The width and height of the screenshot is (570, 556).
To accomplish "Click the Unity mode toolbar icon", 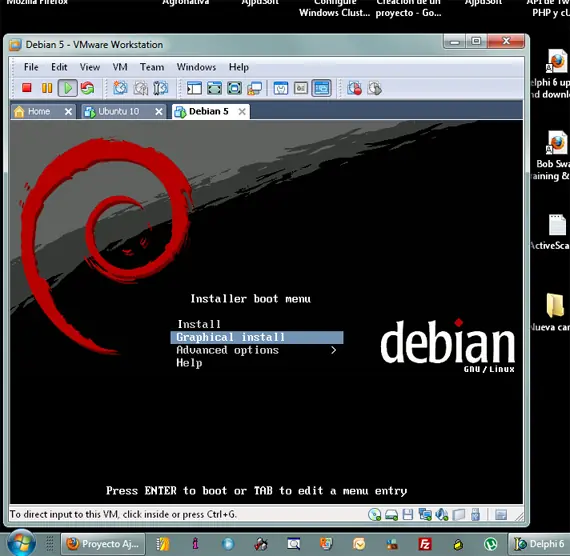I will (254, 88).
